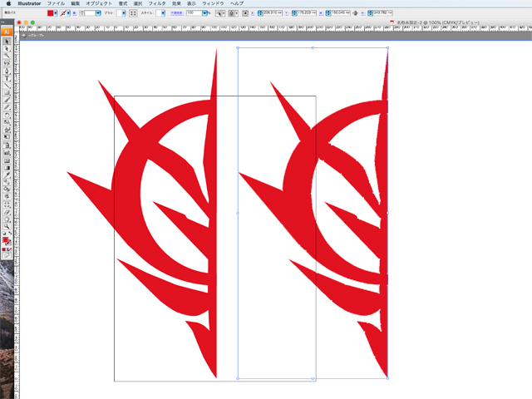Select the Type tool
Image resolution: width=532 pixels, height=399 pixels.
click(7, 78)
